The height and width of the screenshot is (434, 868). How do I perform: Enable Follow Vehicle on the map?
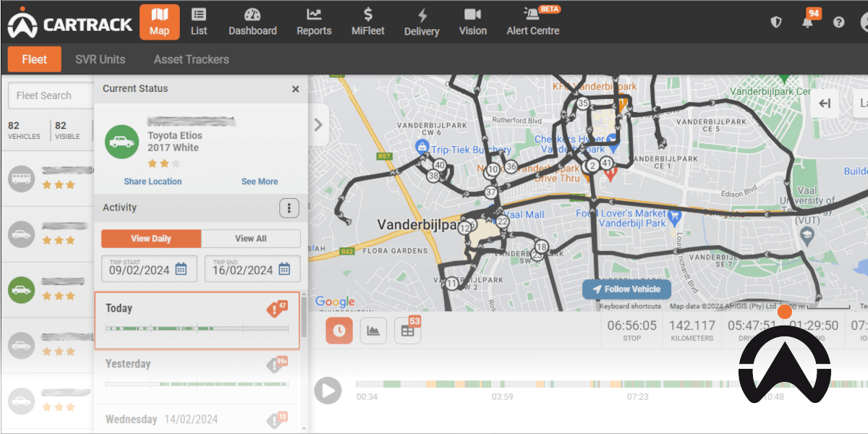[626, 289]
